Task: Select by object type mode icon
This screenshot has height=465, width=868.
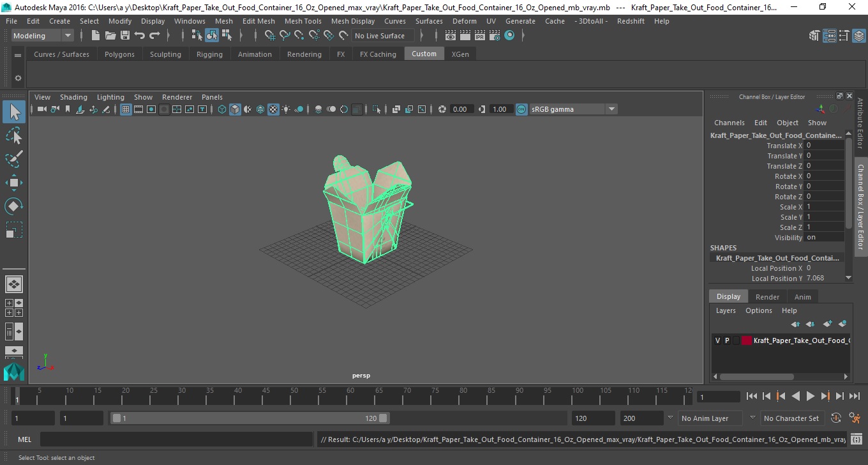Action: coord(211,36)
